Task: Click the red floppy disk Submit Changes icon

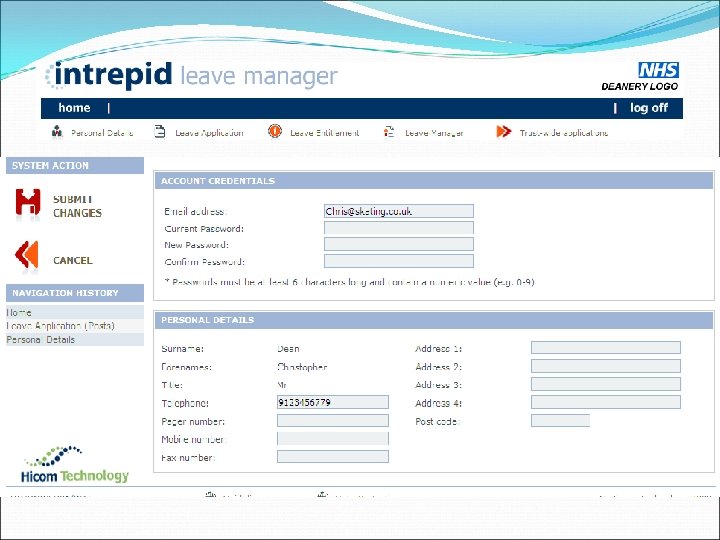Action: click(28, 202)
